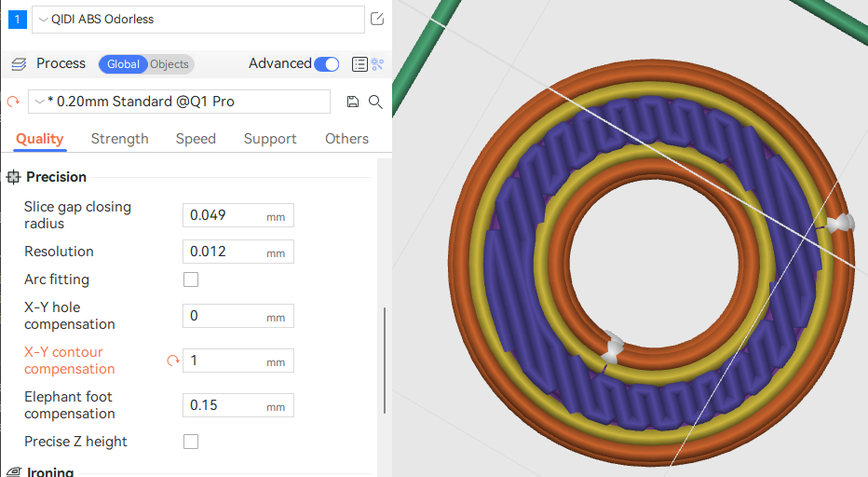Click the edit filament preset icon
The width and height of the screenshot is (868, 477).
tap(376, 19)
